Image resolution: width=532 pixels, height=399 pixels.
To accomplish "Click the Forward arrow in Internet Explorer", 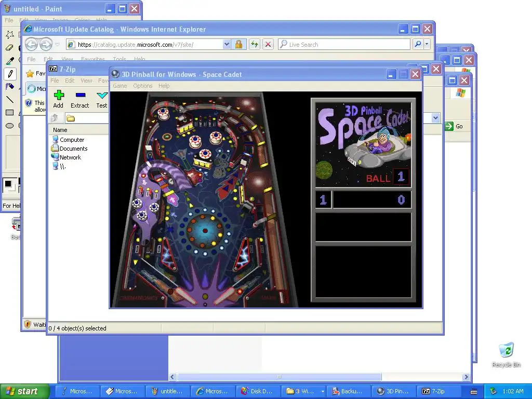I will pyautogui.click(x=46, y=44).
